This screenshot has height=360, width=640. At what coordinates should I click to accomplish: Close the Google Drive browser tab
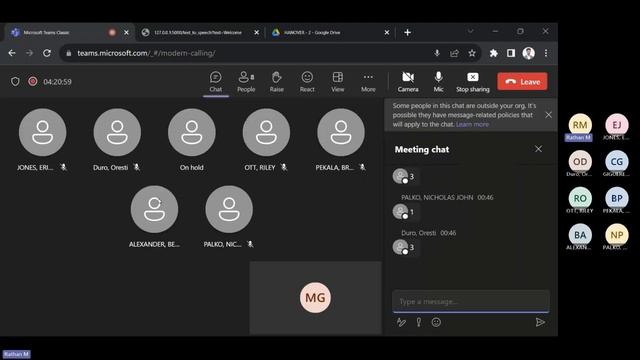point(387,32)
